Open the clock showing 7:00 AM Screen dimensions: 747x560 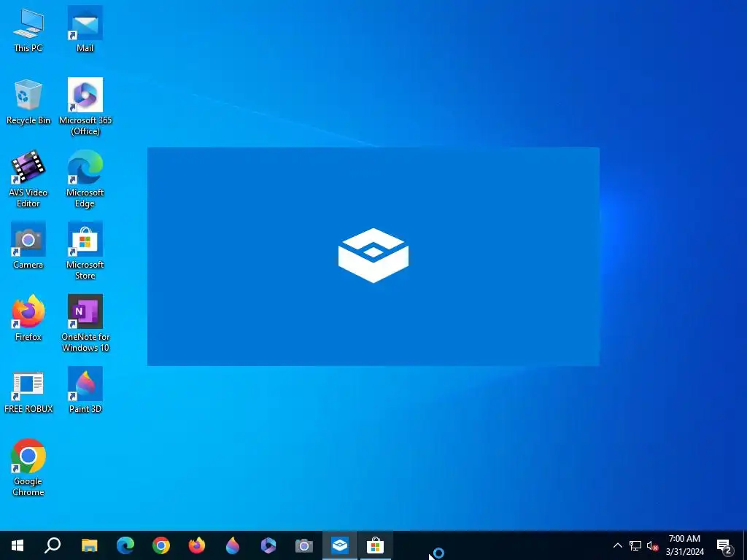coord(684,545)
